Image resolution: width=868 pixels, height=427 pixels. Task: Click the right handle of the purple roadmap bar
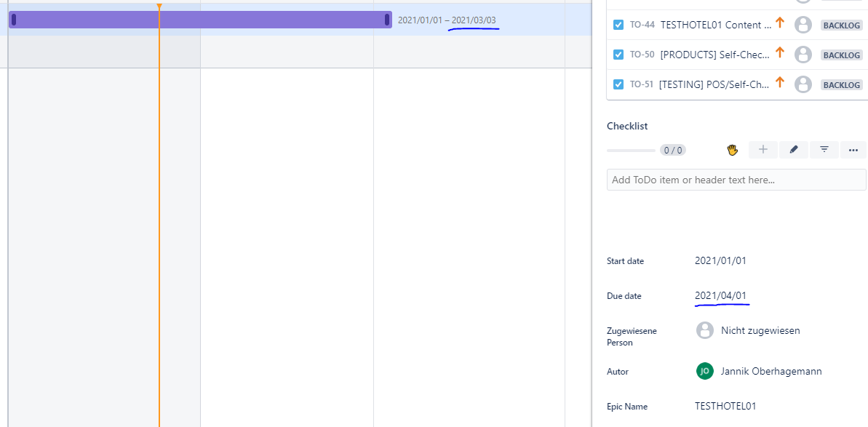[x=387, y=20]
